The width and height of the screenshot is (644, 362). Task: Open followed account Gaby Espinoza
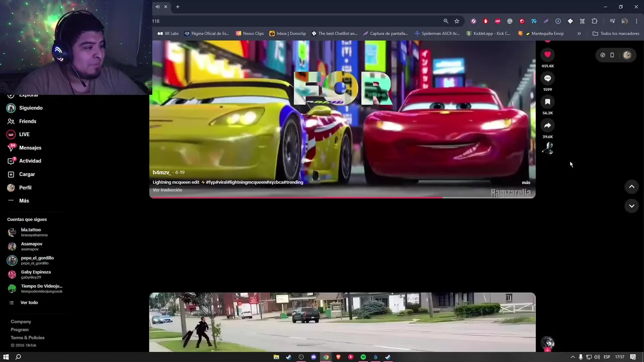[x=29, y=275]
